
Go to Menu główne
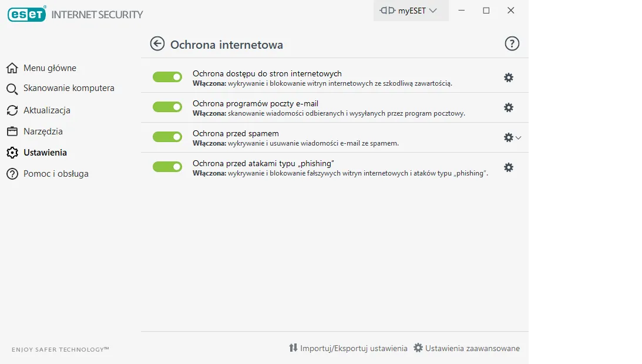coord(49,68)
